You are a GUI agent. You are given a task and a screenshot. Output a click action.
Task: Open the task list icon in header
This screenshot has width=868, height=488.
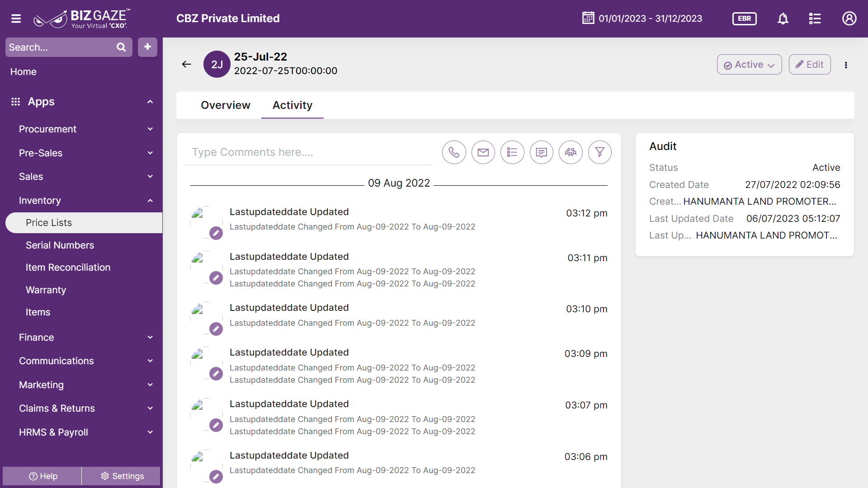click(815, 19)
